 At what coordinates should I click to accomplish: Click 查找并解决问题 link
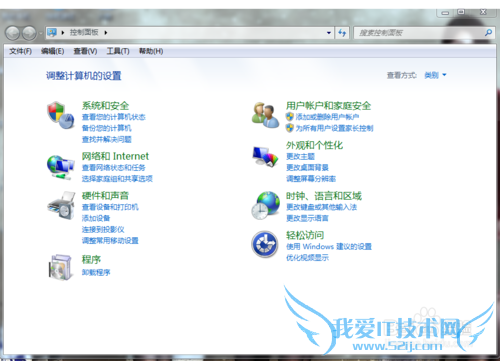tap(107, 139)
